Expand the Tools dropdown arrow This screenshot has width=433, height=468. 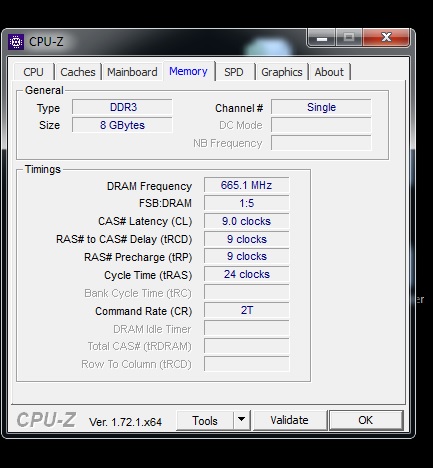pos(242,420)
